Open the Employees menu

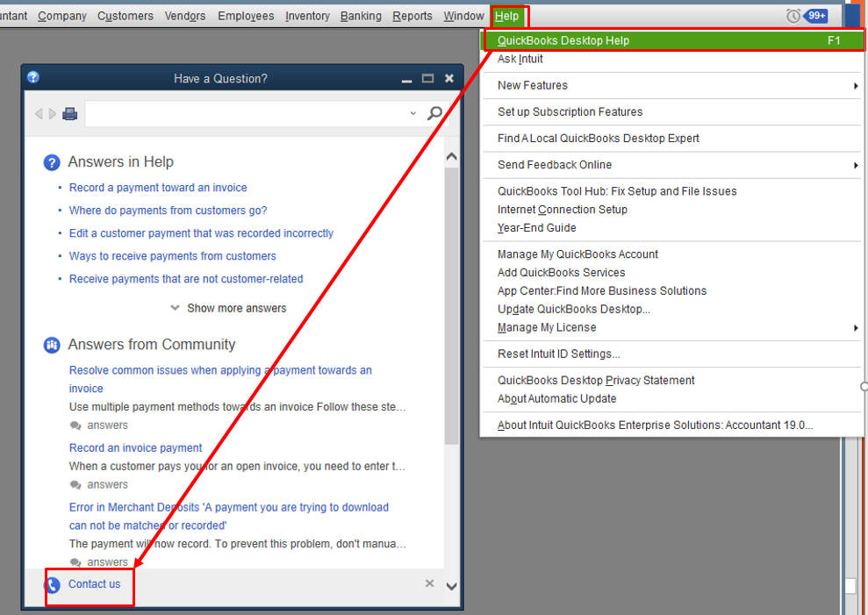(x=246, y=16)
